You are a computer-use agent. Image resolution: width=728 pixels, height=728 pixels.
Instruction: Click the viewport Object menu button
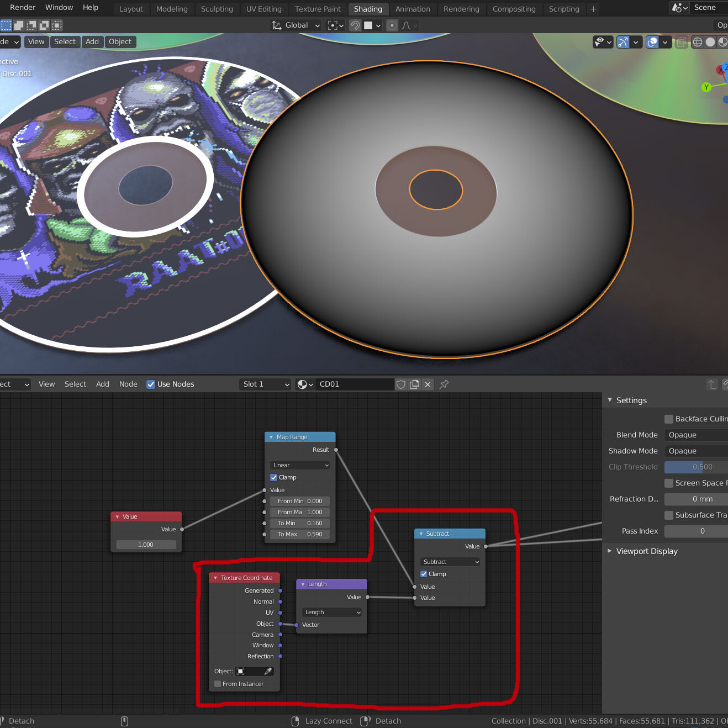(x=120, y=42)
